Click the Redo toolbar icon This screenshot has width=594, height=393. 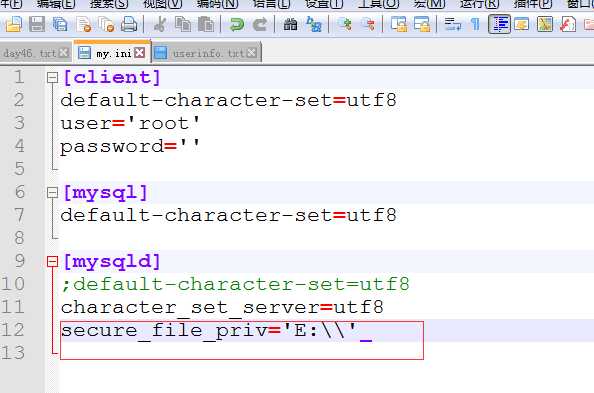[x=260, y=24]
